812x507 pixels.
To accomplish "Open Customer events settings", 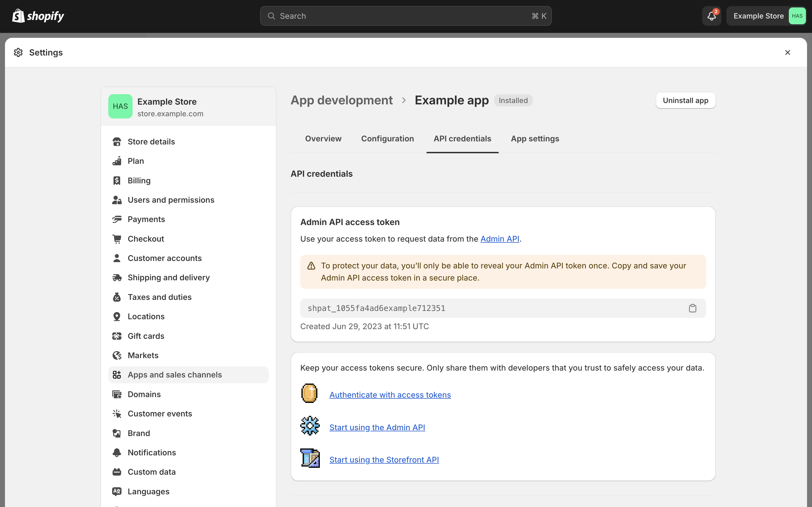I will coord(188,414).
